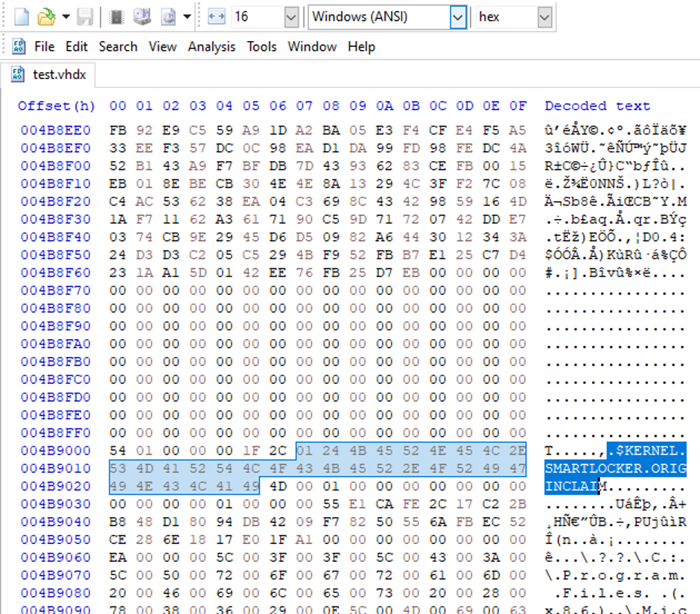This screenshot has height=614, width=700.
Task: Click decoded text .F.i.l.e.s. .(.
Action: (620, 593)
